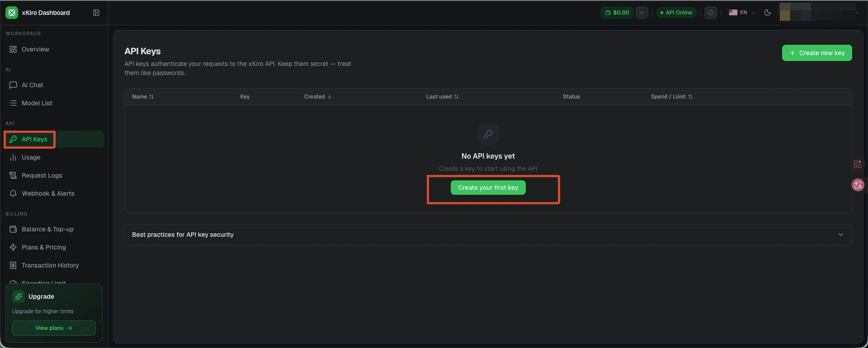
Task: Click the "No API keys yet" text
Action: coord(488,156)
